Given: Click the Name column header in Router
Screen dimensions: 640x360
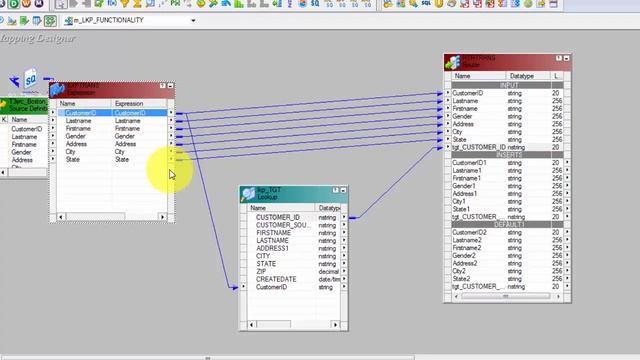Looking at the screenshot, I should 478,76.
